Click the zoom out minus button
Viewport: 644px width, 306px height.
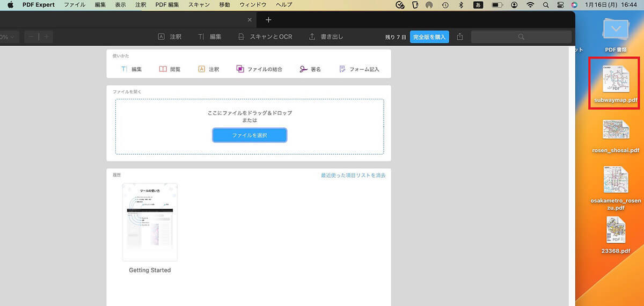click(32, 37)
